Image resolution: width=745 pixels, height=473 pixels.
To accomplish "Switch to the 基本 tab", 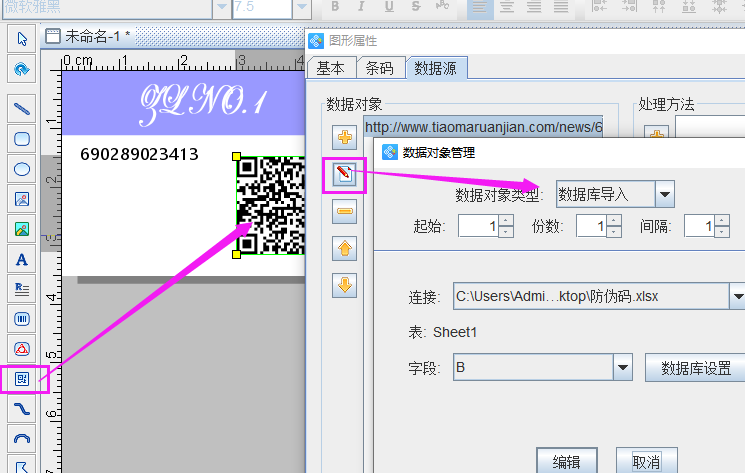I will pos(330,69).
